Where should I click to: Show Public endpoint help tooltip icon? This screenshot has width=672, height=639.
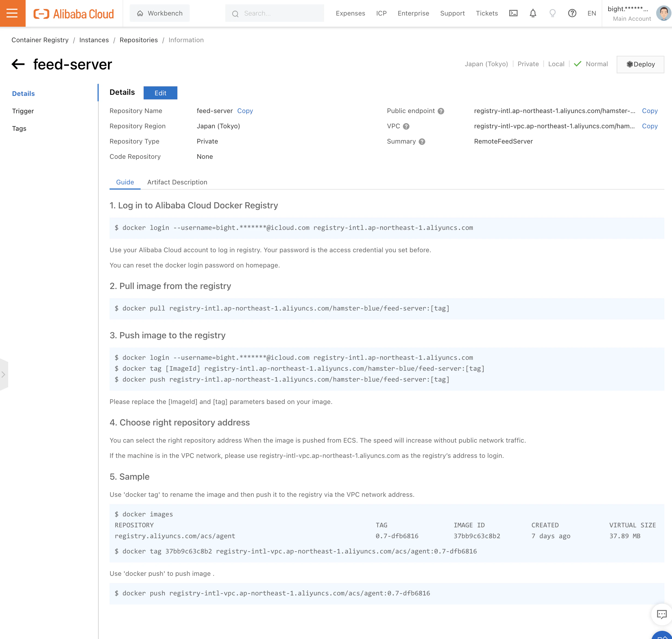pyautogui.click(x=441, y=111)
